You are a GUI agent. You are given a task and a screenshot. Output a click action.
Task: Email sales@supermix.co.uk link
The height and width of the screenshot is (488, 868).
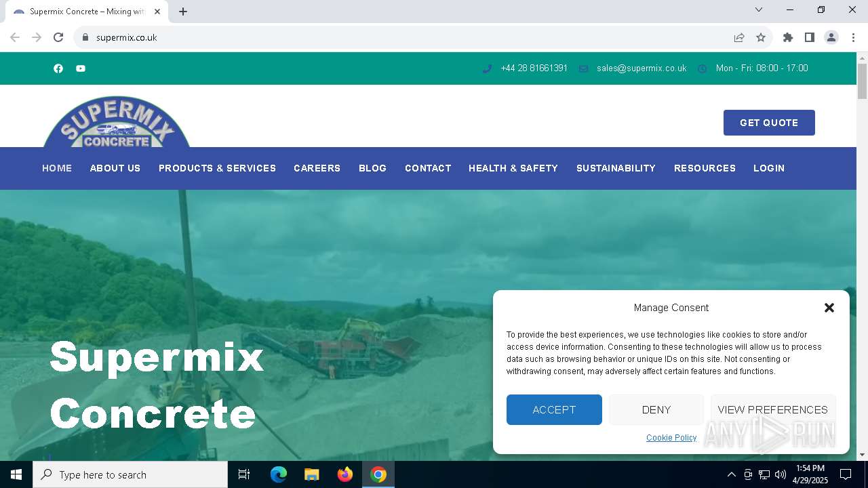coord(642,68)
